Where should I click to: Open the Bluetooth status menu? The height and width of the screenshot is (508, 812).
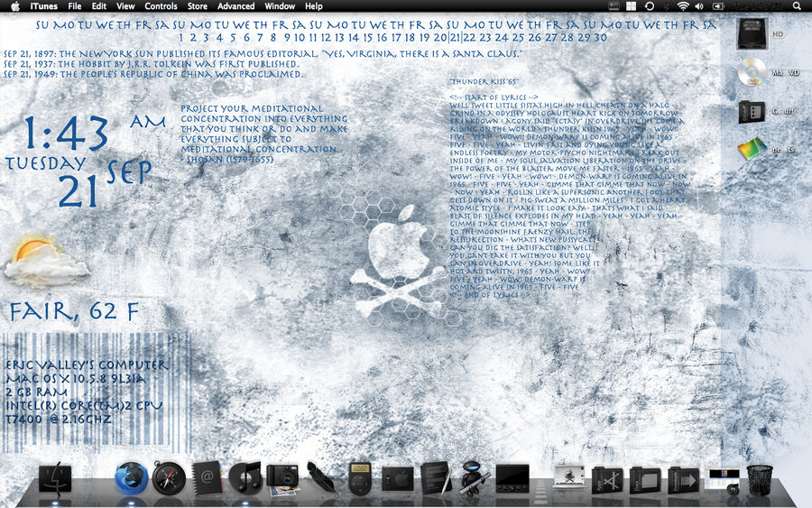point(667,6)
